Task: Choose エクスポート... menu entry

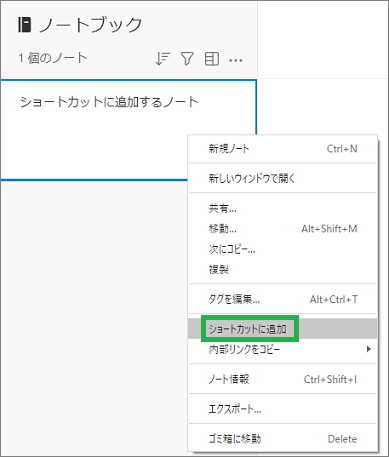Action: pos(283,409)
